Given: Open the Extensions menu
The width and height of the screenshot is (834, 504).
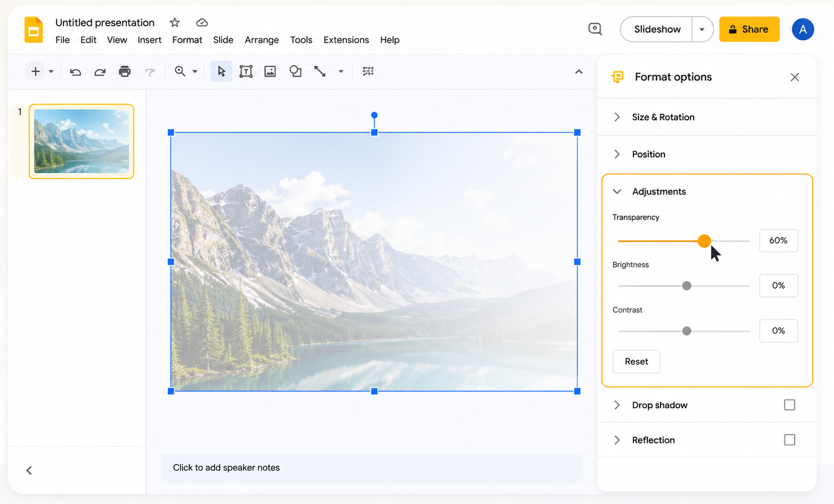Looking at the screenshot, I should tap(346, 40).
